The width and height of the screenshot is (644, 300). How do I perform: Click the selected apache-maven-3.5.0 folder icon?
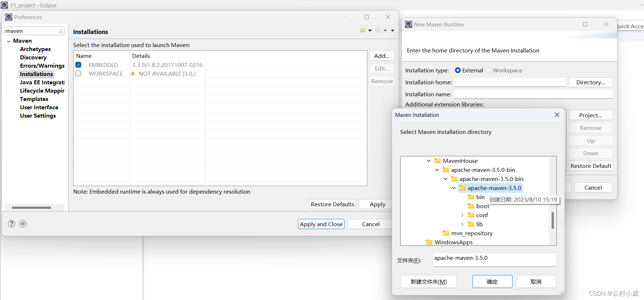pos(463,188)
